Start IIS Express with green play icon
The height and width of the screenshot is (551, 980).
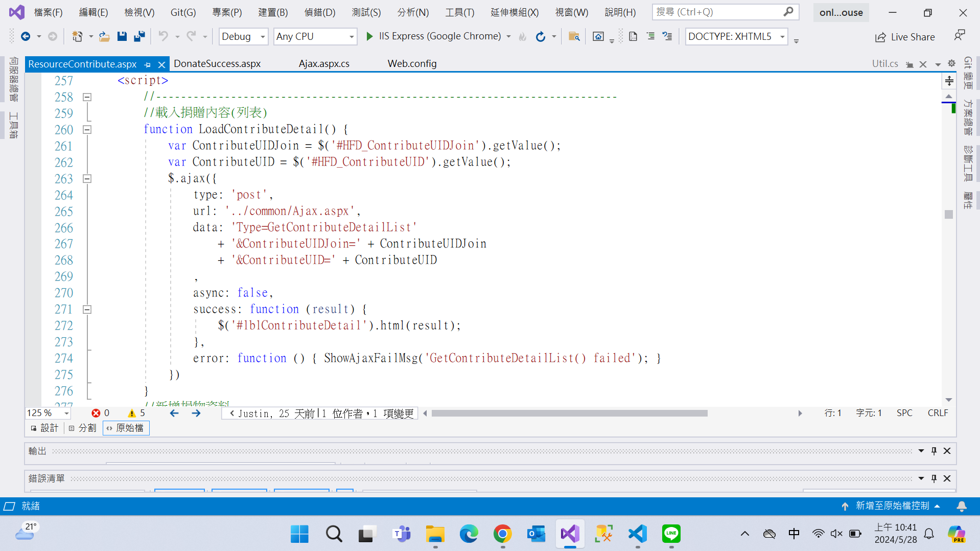point(369,36)
